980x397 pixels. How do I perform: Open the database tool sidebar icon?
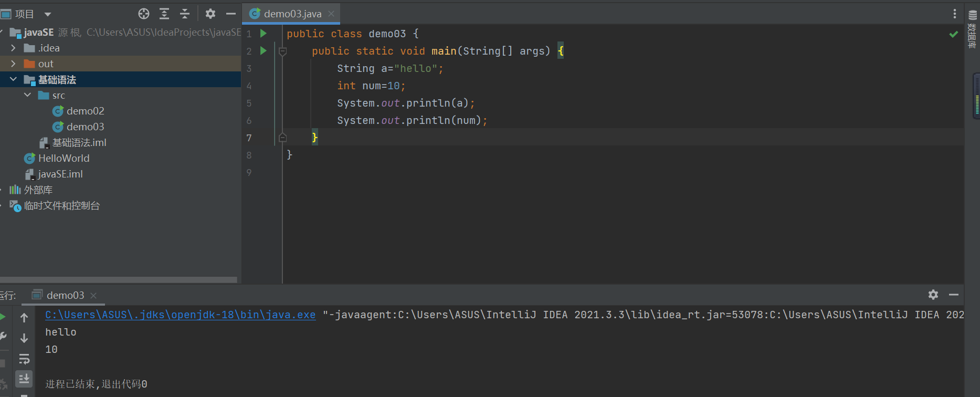click(x=972, y=16)
